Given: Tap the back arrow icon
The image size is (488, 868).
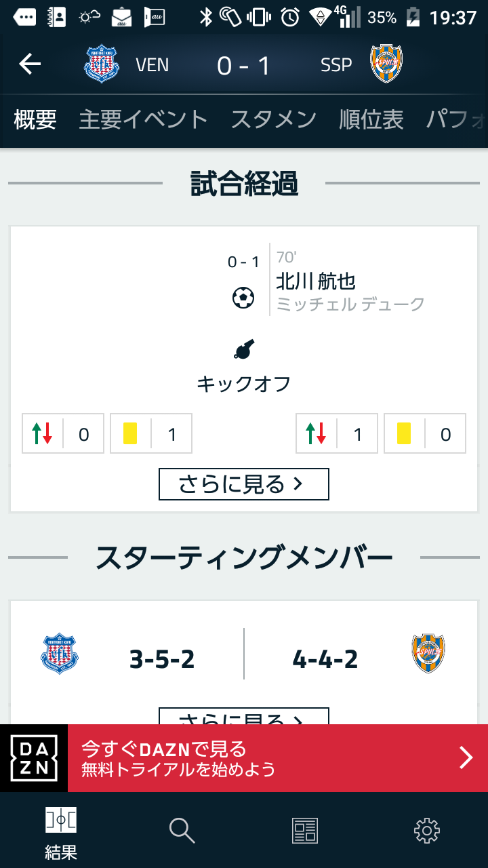Looking at the screenshot, I should pos(30,64).
